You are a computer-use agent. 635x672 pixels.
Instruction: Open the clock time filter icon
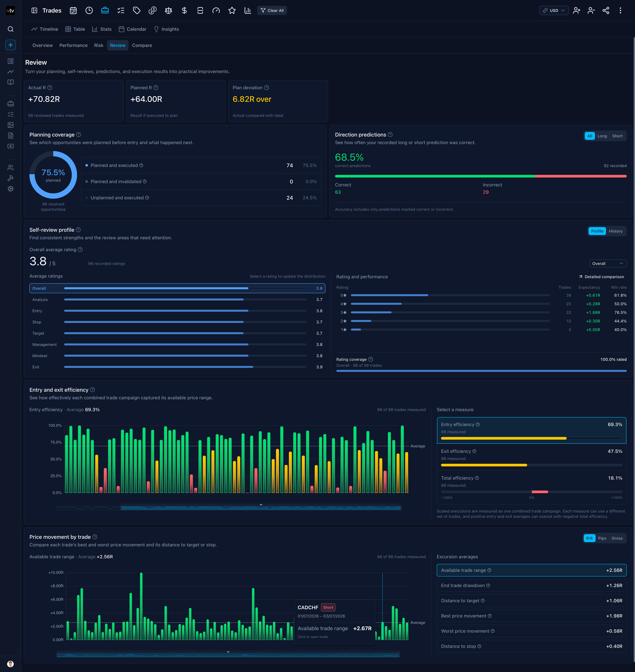pyautogui.click(x=89, y=10)
